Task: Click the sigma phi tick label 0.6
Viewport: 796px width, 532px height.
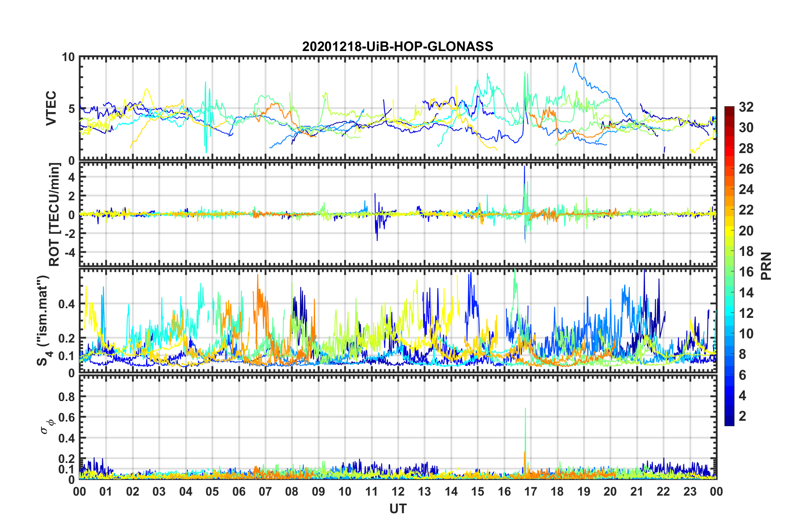Action: point(67,417)
